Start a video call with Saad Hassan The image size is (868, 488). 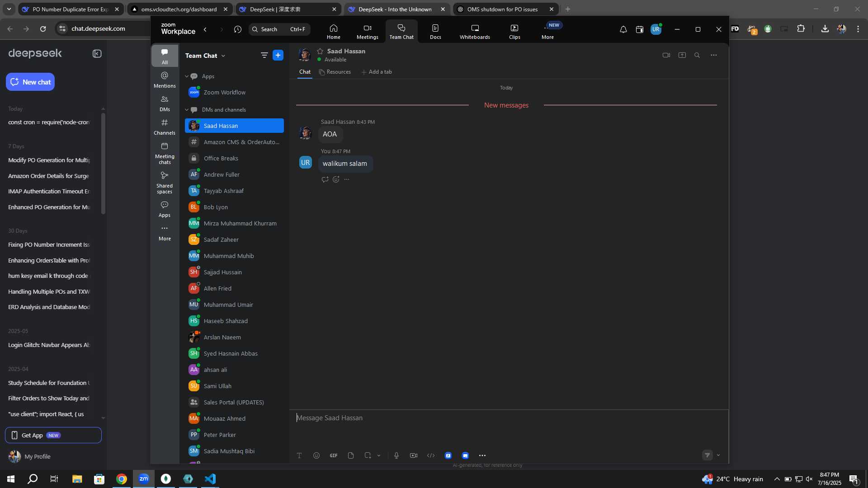[666, 55]
